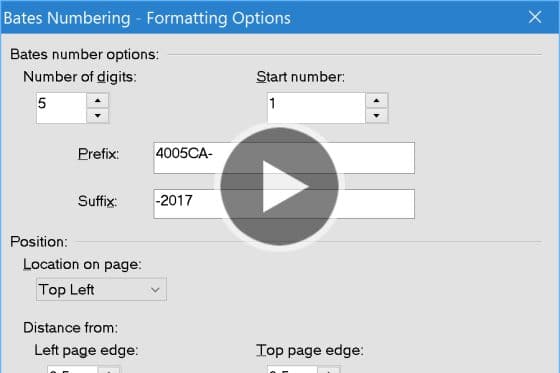Image resolution: width=560 pixels, height=373 pixels.
Task: Click the Start number label
Action: coord(300,77)
